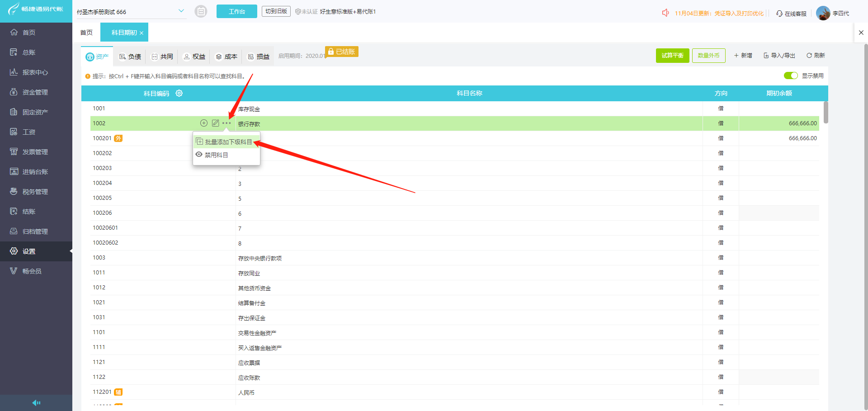Select the row 1012 其他货币资金
This screenshot has height=411, width=868.
(455, 288)
